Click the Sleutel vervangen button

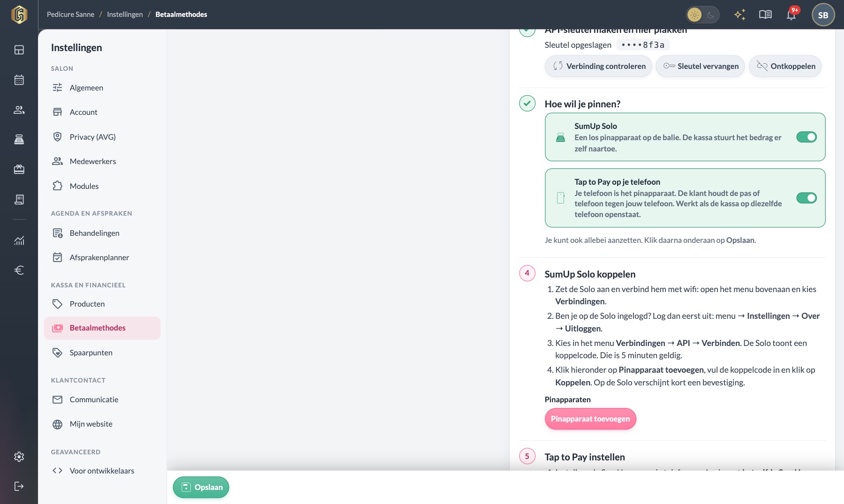pyautogui.click(x=701, y=66)
